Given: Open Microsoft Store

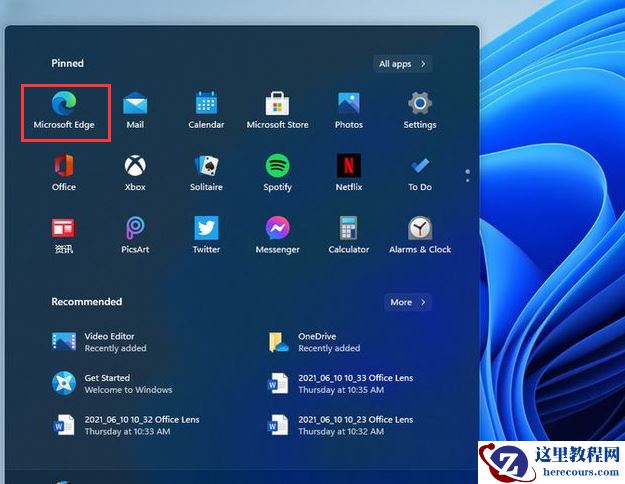Looking at the screenshot, I should point(277,110).
